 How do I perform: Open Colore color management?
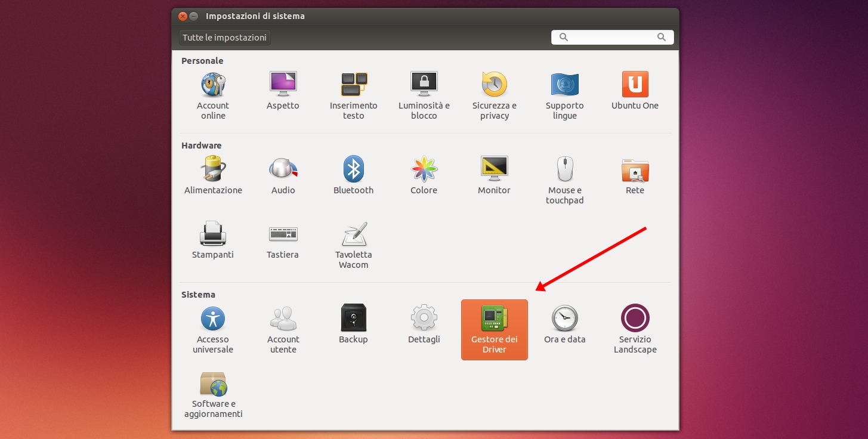click(424, 174)
